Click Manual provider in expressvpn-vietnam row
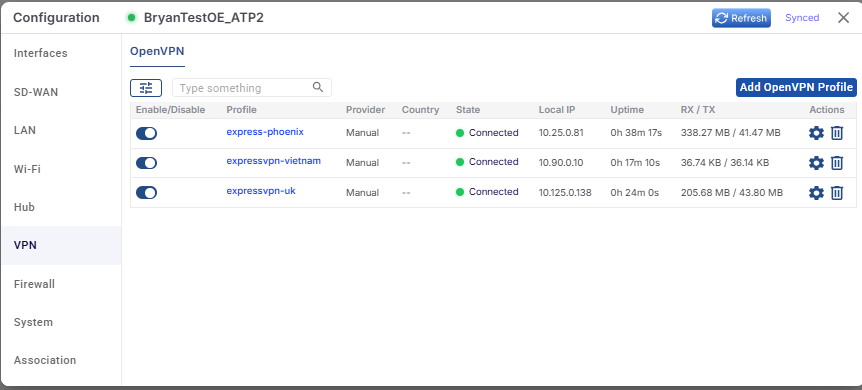Image resolution: width=862 pixels, height=390 pixels. [x=362, y=162]
